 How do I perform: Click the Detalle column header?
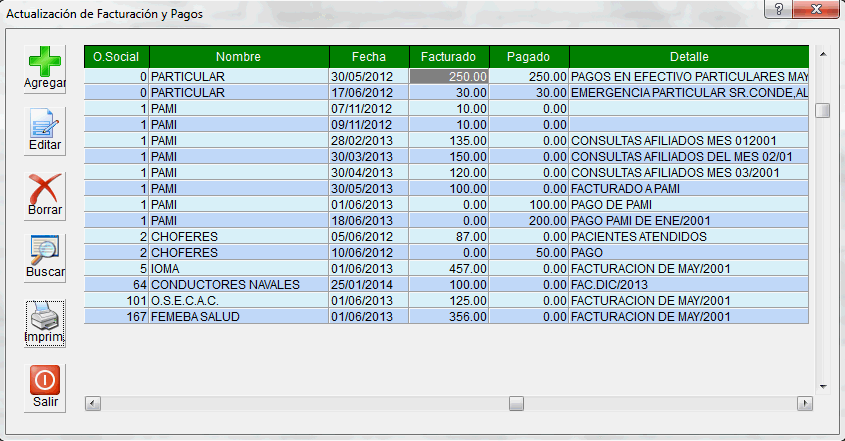689,57
